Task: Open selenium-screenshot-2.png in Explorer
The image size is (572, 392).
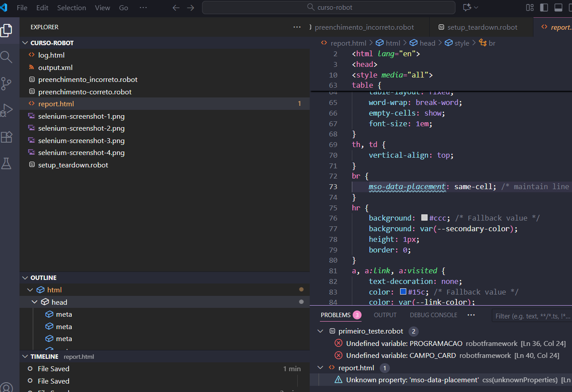Action: [81, 128]
